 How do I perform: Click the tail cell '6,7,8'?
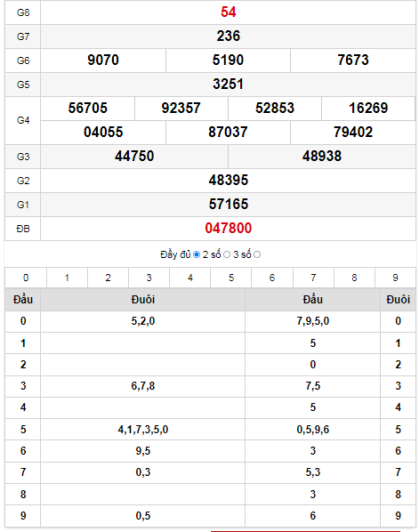pyautogui.click(x=143, y=386)
